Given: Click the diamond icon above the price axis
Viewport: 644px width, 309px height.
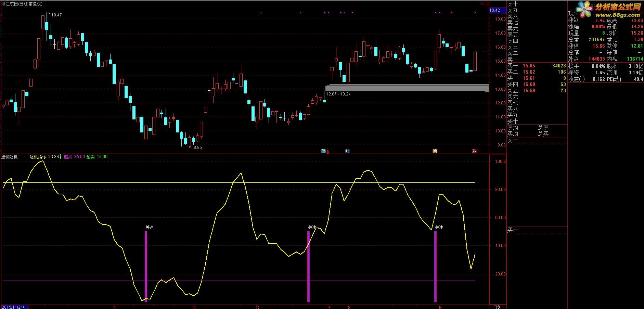Looking at the screenshot, I should 482,4.
